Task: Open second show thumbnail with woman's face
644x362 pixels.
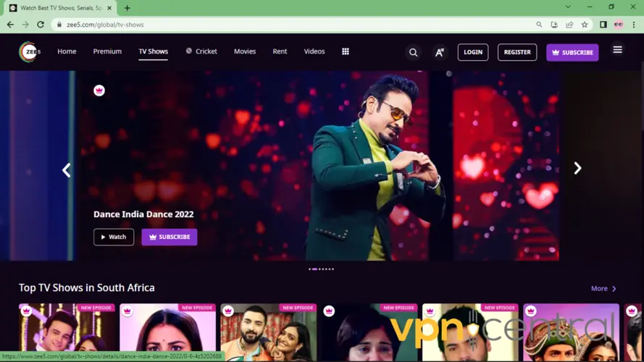Action: point(167,332)
